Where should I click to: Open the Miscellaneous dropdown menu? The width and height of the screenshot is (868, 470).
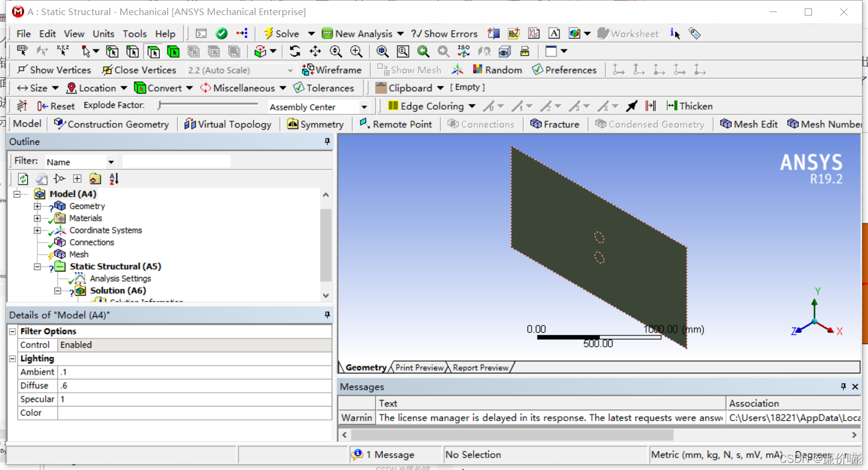243,88
